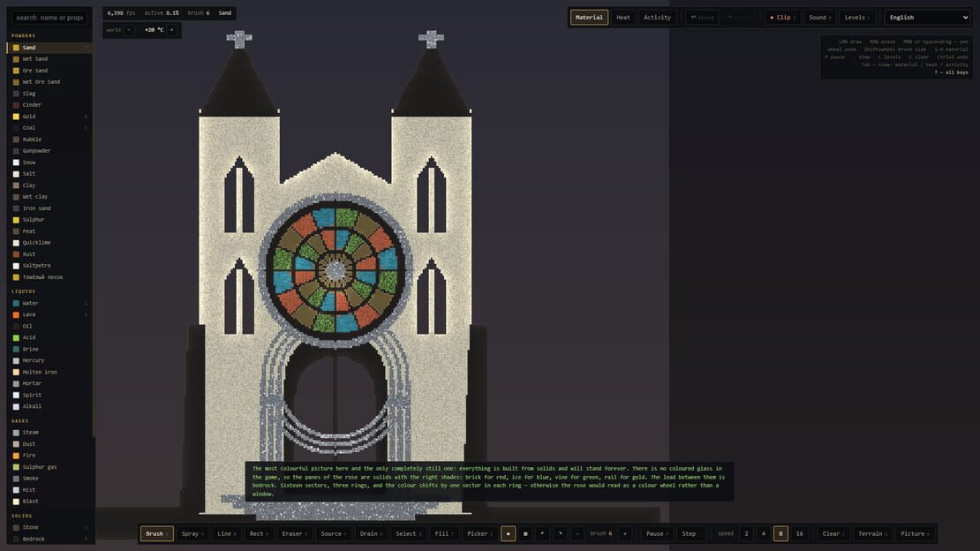Choose Water liquid
The width and height of the screenshot is (980, 551).
tap(49, 304)
